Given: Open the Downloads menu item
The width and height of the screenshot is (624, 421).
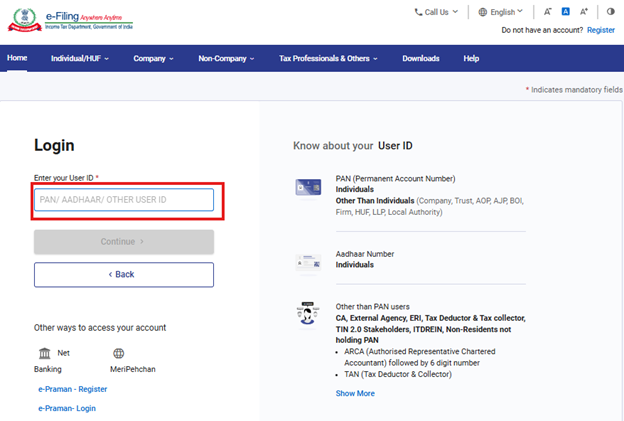Looking at the screenshot, I should tap(420, 59).
